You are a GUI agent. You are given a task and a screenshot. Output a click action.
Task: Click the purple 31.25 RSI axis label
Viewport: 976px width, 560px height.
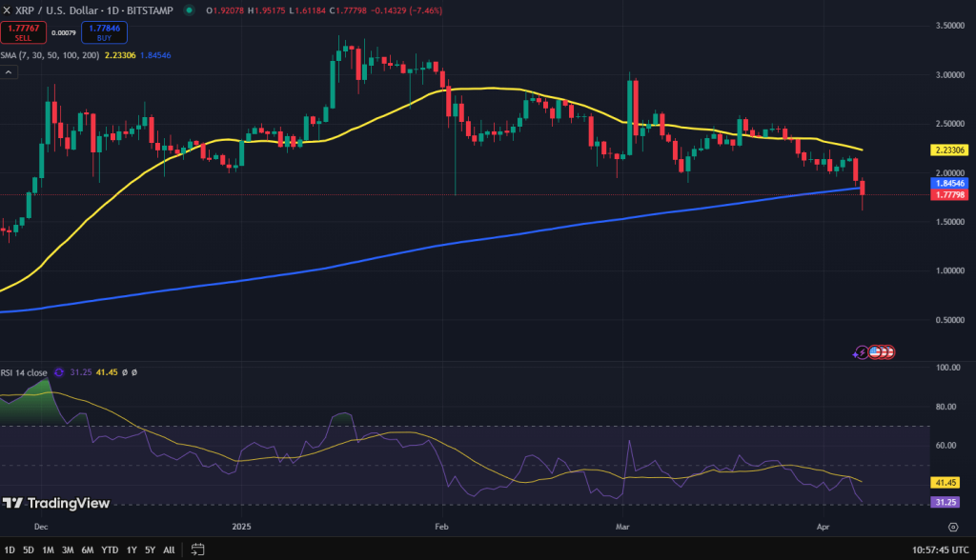[x=945, y=502]
